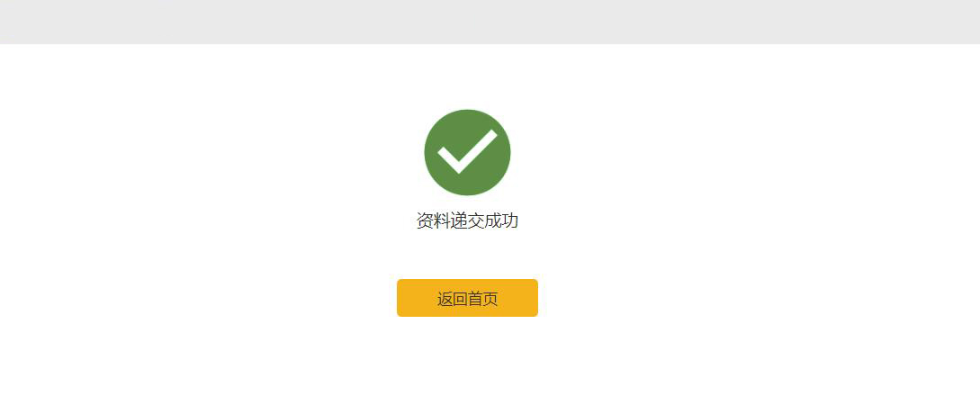Tap the submission success check symbol

(467, 152)
